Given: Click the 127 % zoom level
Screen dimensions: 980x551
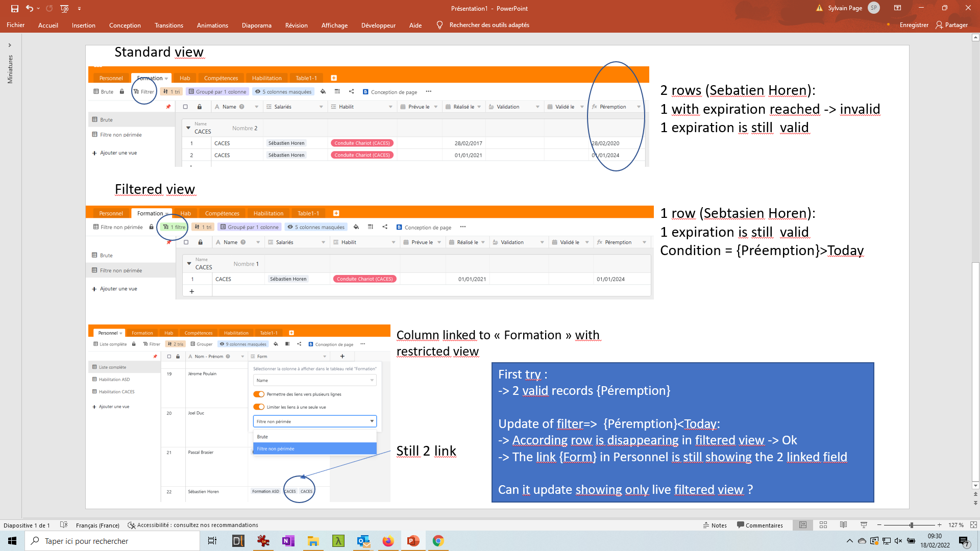Looking at the screenshot, I should click(955, 525).
